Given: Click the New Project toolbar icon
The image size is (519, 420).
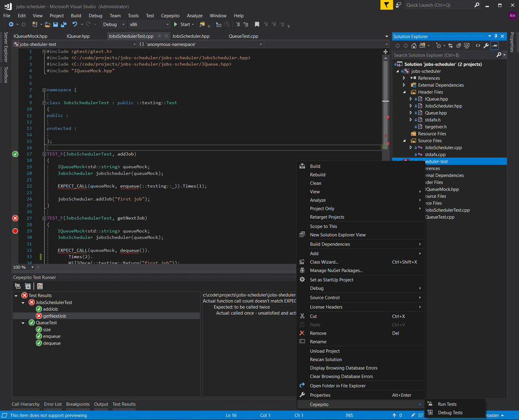Looking at the screenshot, I should [35, 24].
